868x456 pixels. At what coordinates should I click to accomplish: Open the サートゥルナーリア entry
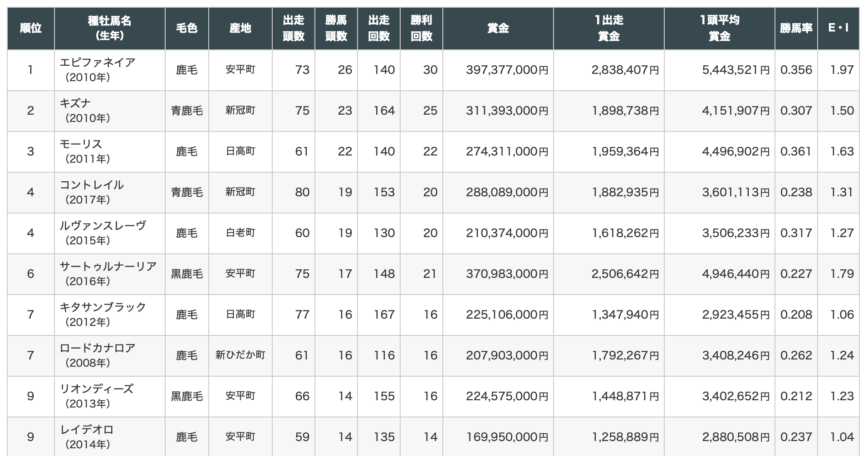tap(108, 266)
